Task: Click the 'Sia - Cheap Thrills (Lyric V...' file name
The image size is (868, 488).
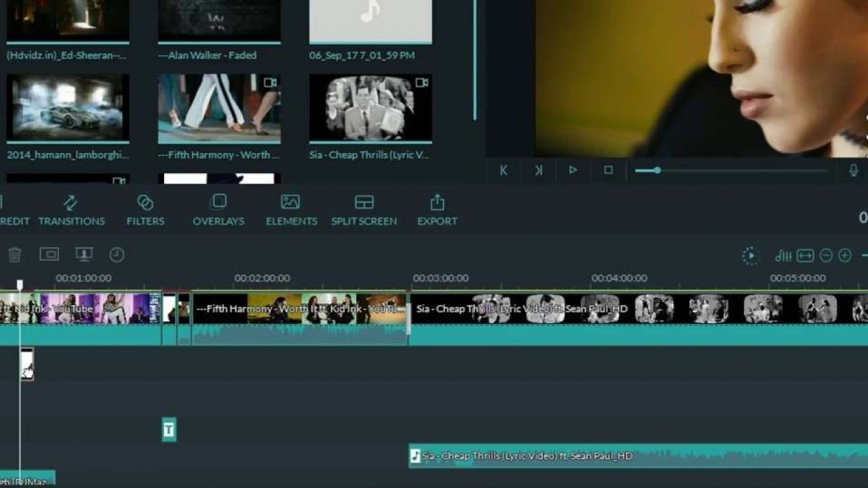Action: [369, 155]
